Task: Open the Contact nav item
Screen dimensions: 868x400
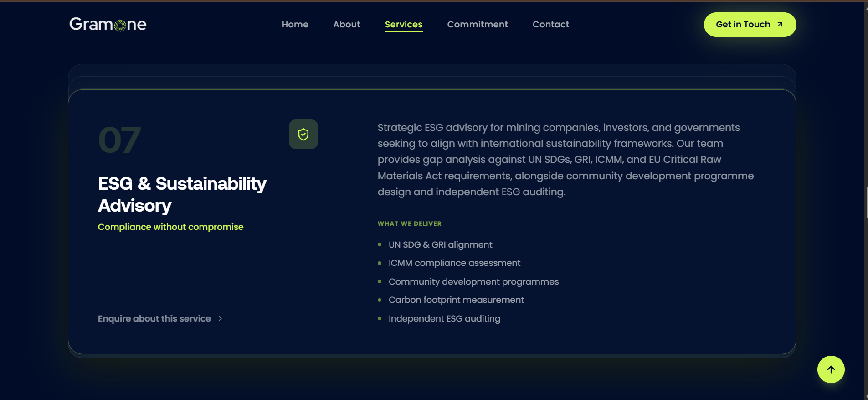Action: [551, 24]
